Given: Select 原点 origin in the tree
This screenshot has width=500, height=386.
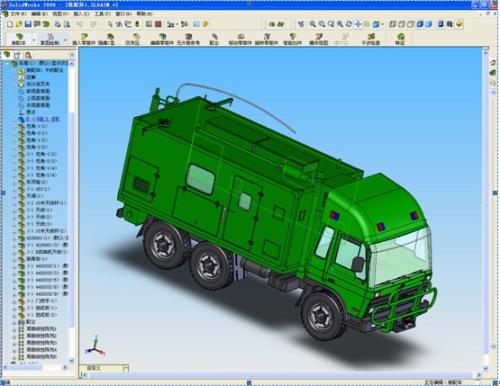Looking at the screenshot, I should [31, 112].
